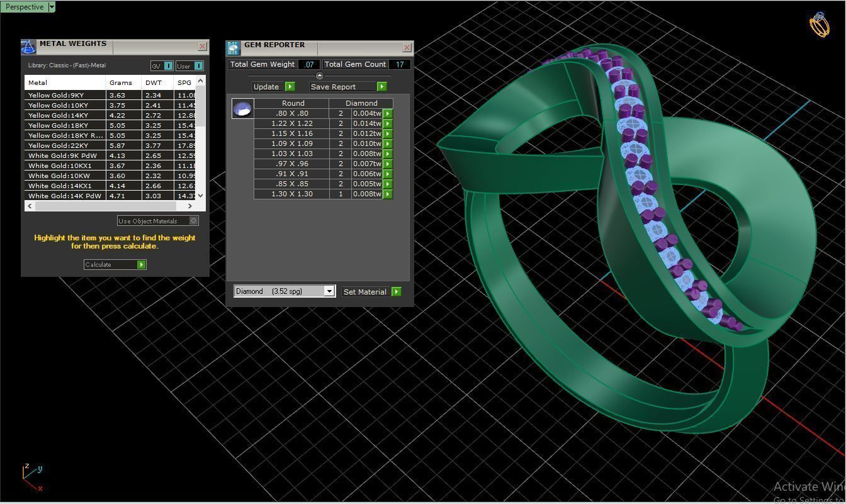Click the Perspective viewport label
This screenshot has width=846, height=504.
point(25,7)
